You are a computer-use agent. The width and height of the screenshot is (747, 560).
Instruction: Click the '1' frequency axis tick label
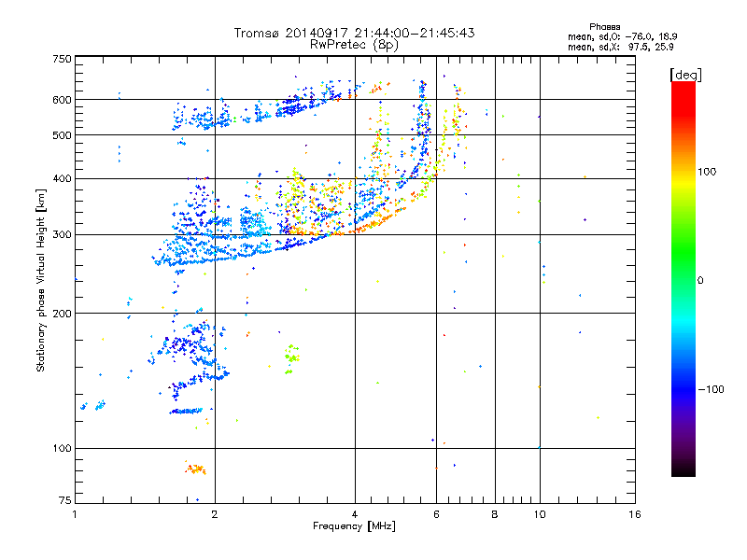(x=75, y=514)
